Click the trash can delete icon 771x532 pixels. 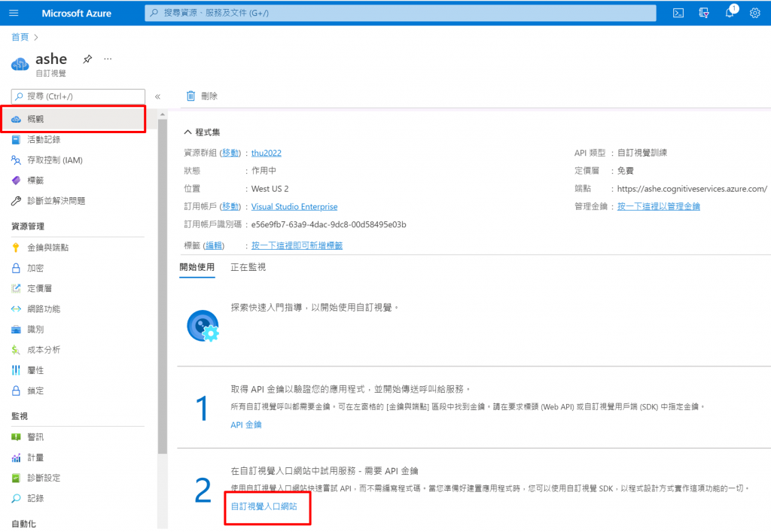(190, 96)
